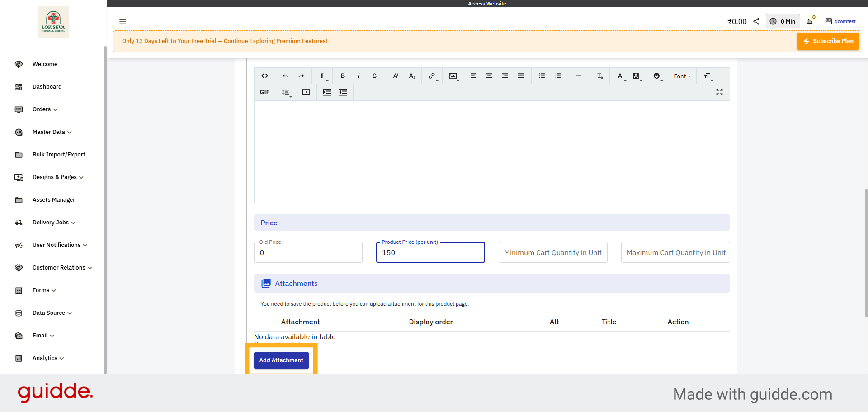Viewport: 868px width, 412px height.
Task: Click the Undo icon in the editor toolbar
Action: [x=285, y=76]
